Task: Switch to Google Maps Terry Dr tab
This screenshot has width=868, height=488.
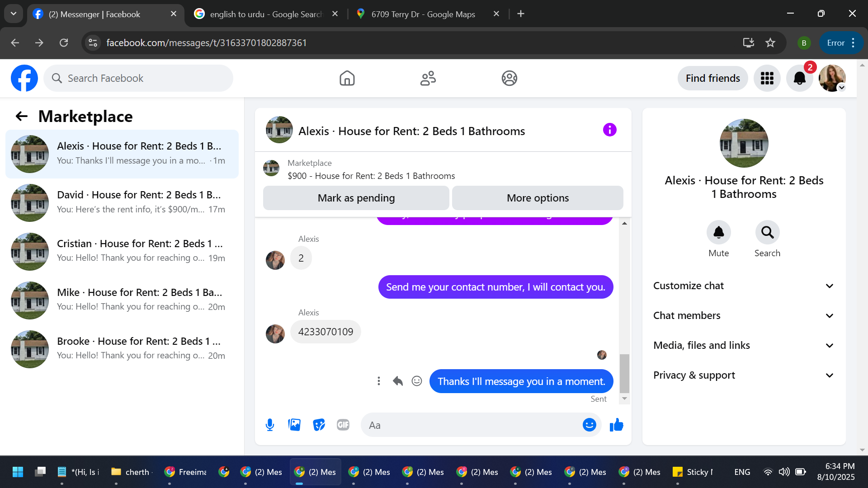Action: [x=423, y=14]
